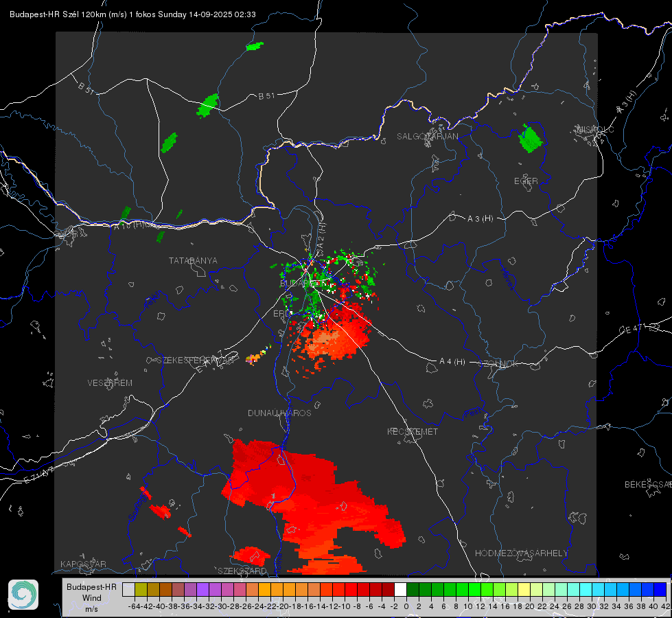Click the SZEKSZÁRD city label
The width and height of the screenshot is (672, 618).
(x=242, y=571)
